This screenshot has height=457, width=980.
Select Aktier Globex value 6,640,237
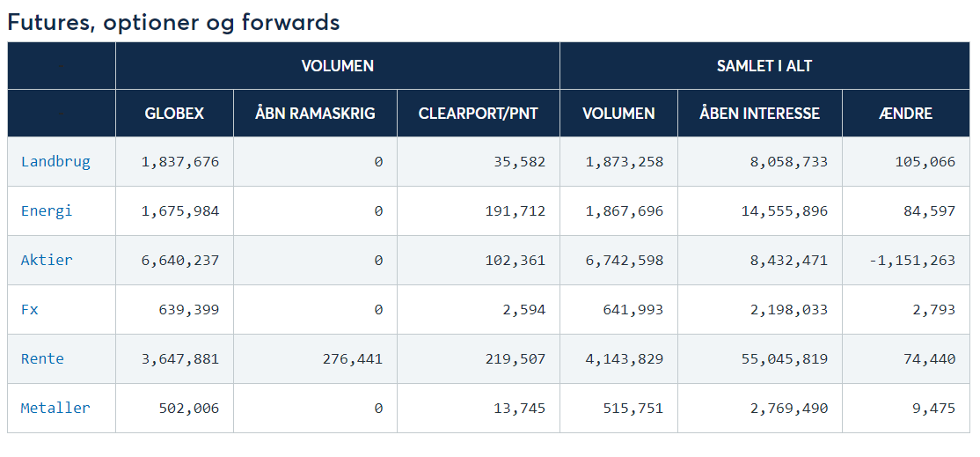coord(180,260)
